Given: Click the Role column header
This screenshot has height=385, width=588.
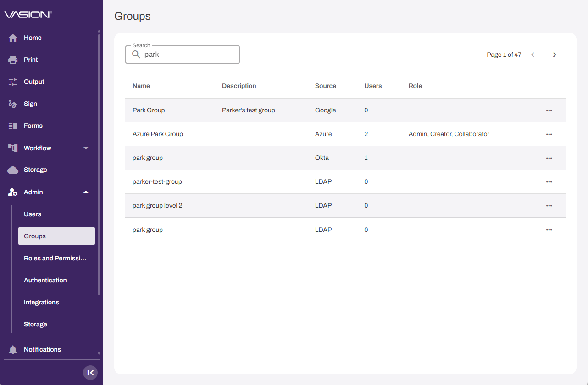Looking at the screenshot, I should pyautogui.click(x=415, y=86).
